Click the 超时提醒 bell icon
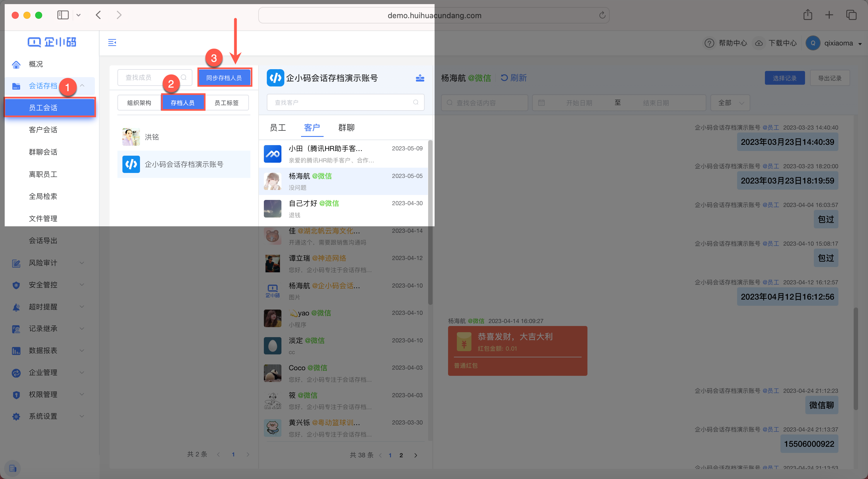The image size is (868, 479). click(x=16, y=307)
